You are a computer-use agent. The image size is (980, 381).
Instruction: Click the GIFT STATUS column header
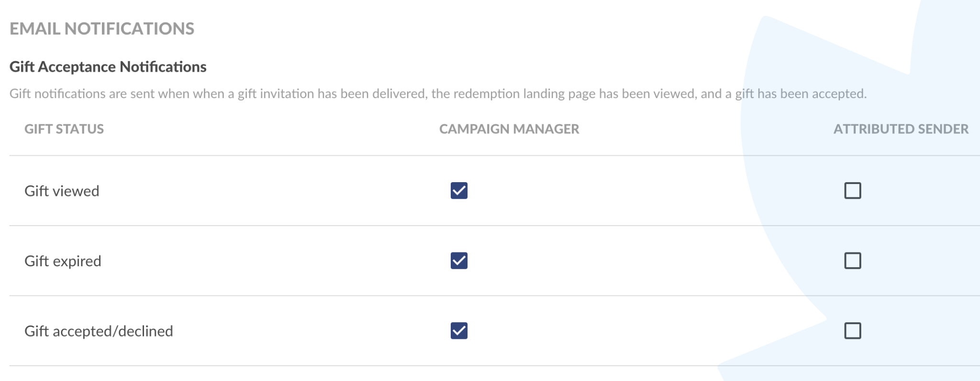click(x=64, y=129)
